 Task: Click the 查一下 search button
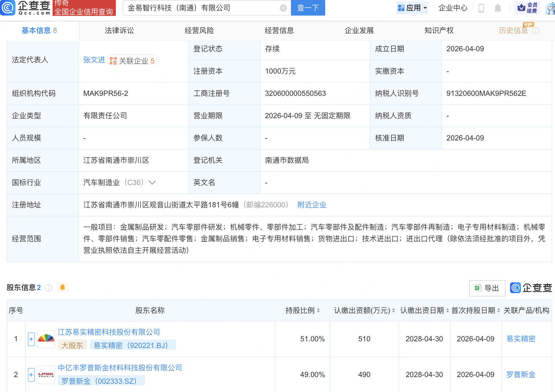point(308,8)
